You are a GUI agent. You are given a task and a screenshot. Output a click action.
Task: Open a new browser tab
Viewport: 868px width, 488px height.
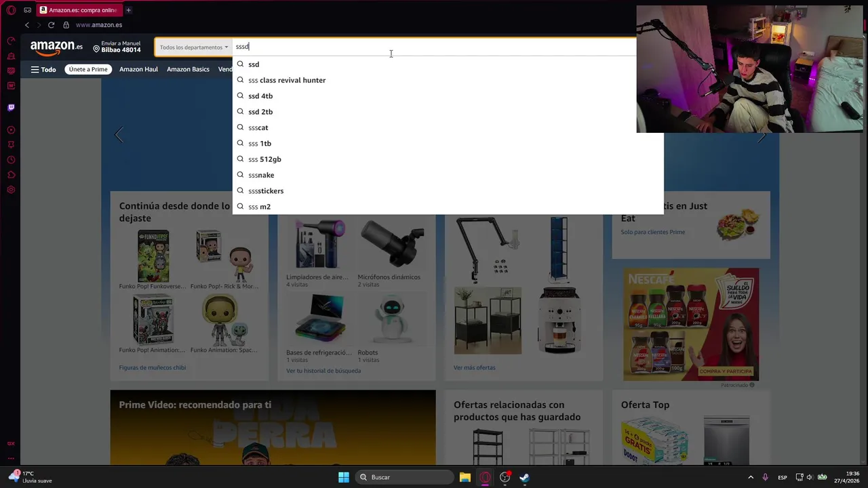click(x=128, y=10)
